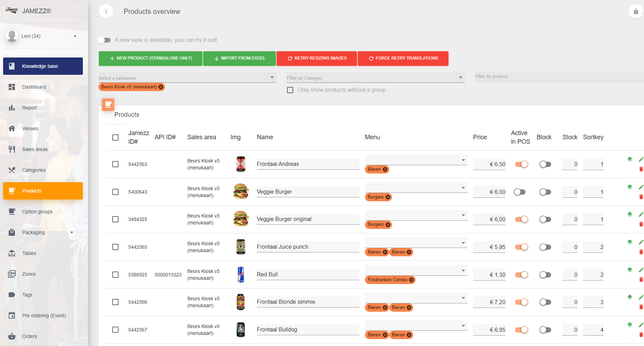Click the Red Bull can thumbnail
The height and width of the screenshot is (346, 644).
pyautogui.click(x=241, y=275)
